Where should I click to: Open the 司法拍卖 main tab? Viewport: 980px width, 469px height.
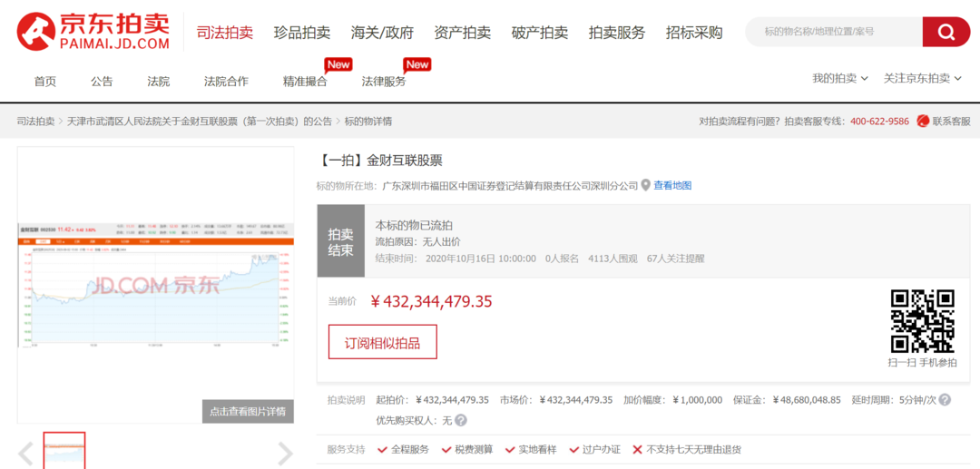pos(225,33)
